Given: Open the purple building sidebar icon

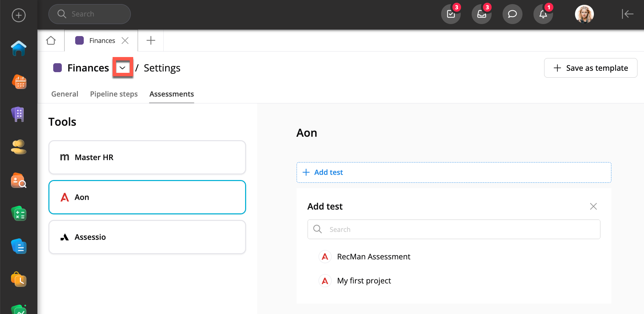Looking at the screenshot, I should click(19, 114).
